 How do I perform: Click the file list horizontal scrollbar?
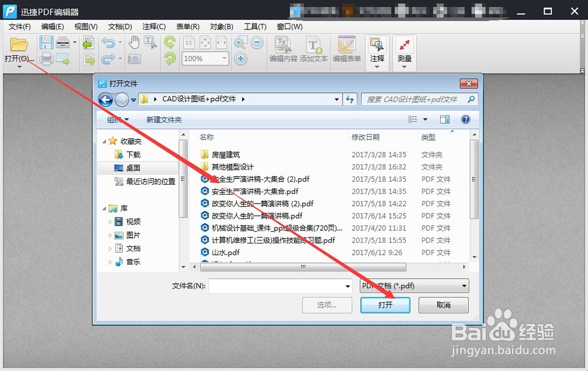[303, 267]
